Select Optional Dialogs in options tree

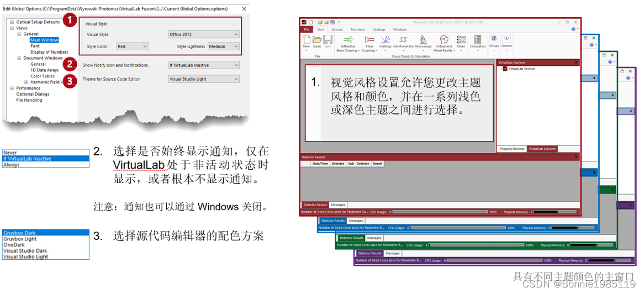(x=32, y=94)
